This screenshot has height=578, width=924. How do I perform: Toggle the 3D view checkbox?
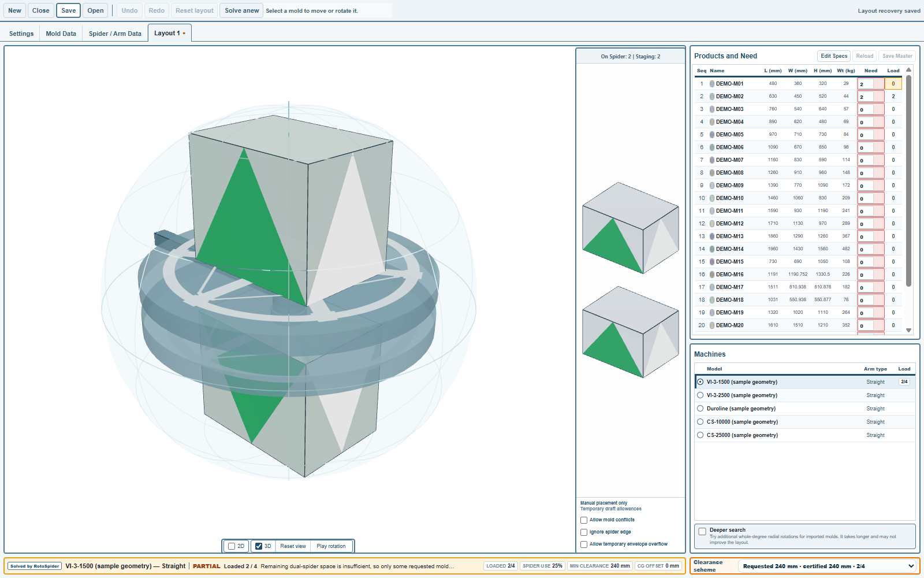click(259, 546)
